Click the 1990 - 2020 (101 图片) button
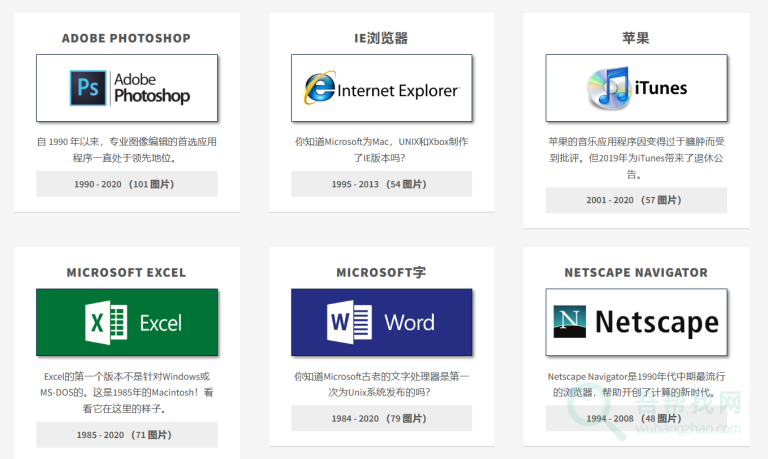 126,184
